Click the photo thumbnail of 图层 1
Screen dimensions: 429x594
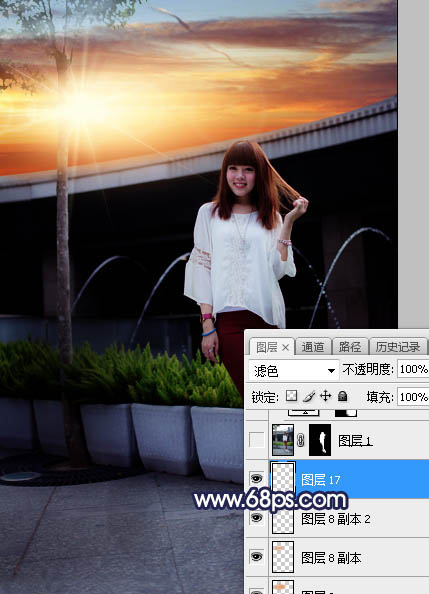tap(283, 440)
